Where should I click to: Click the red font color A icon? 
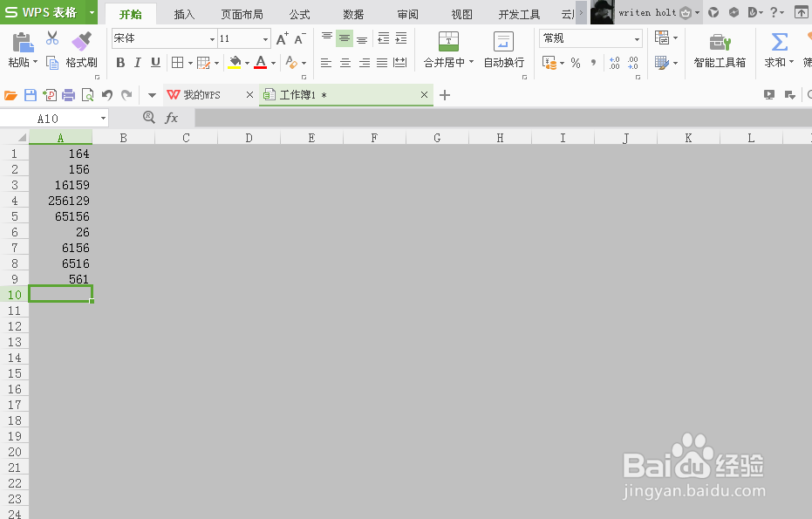pos(261,63)
